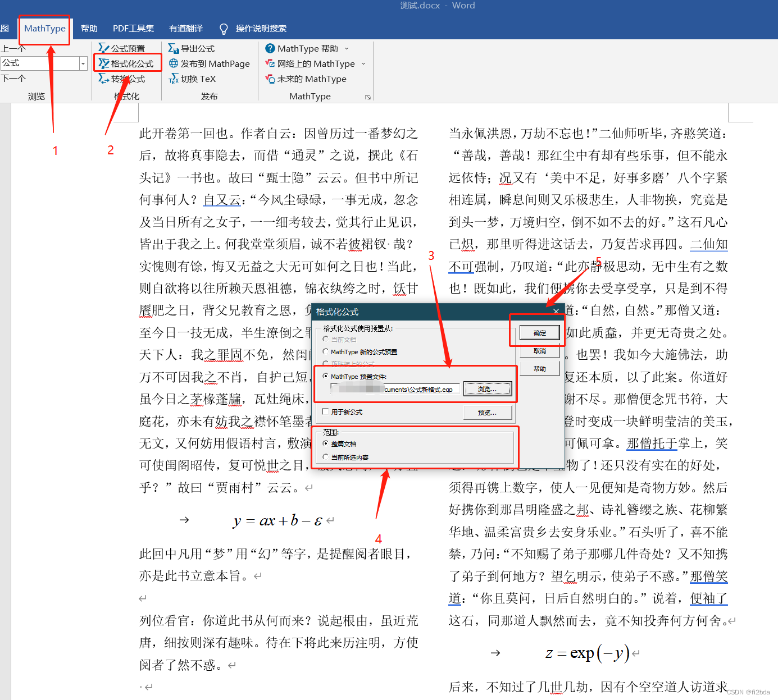Click 确定 to confirm formatting

[x=540, y=333]
